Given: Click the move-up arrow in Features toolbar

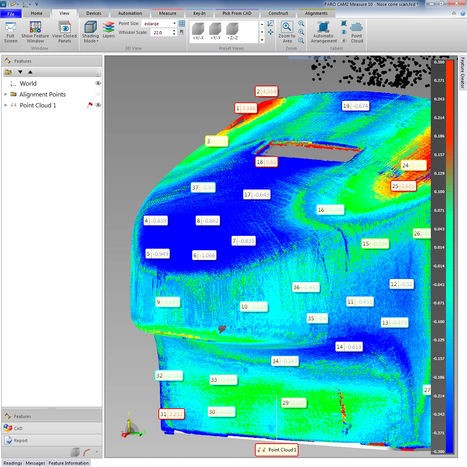Looking at the screenshot, I should [30, 72].
